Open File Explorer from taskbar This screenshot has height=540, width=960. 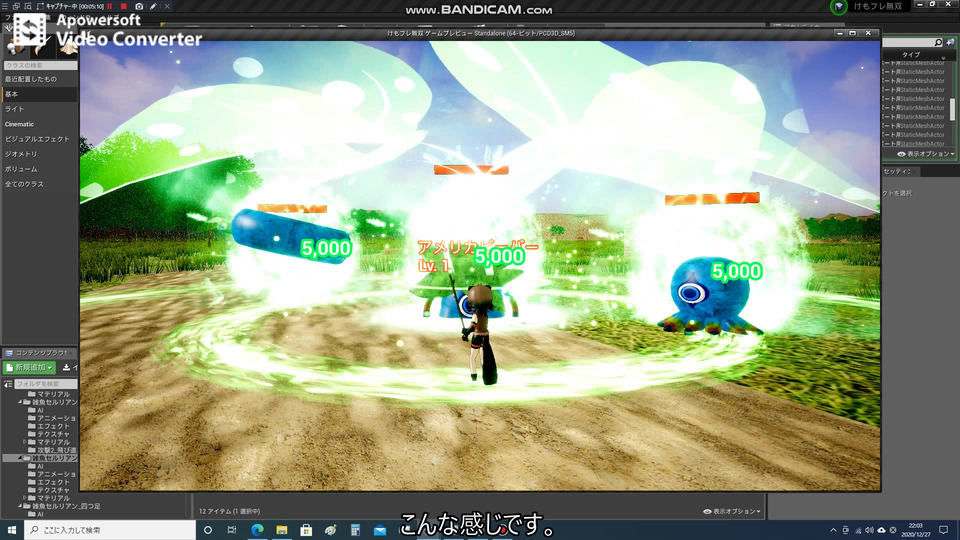[282, 530]
